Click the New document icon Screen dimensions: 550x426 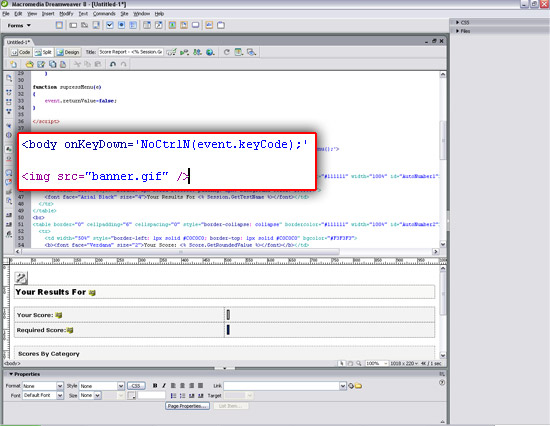(13, 64)
